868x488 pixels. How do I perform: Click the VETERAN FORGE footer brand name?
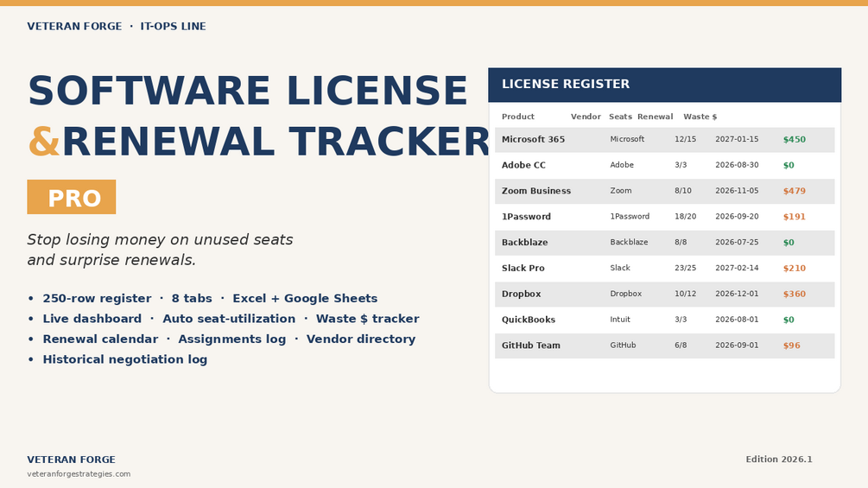point(72,459)
